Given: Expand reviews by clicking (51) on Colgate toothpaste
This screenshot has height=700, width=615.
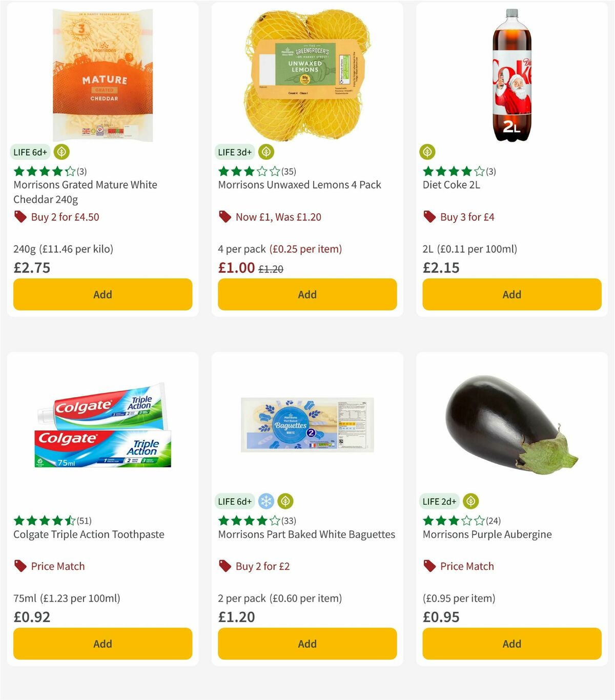Looking at the screenshot, I should (x=85, y=521).
